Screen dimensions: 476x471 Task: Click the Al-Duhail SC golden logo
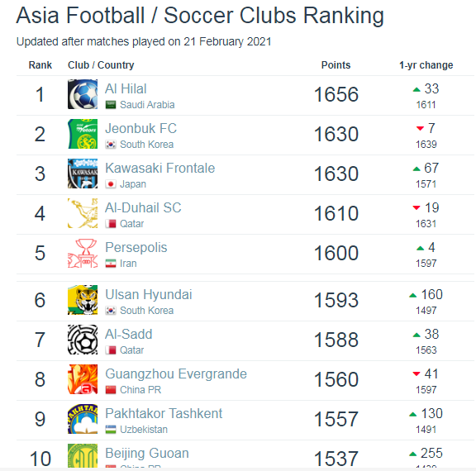83,213
